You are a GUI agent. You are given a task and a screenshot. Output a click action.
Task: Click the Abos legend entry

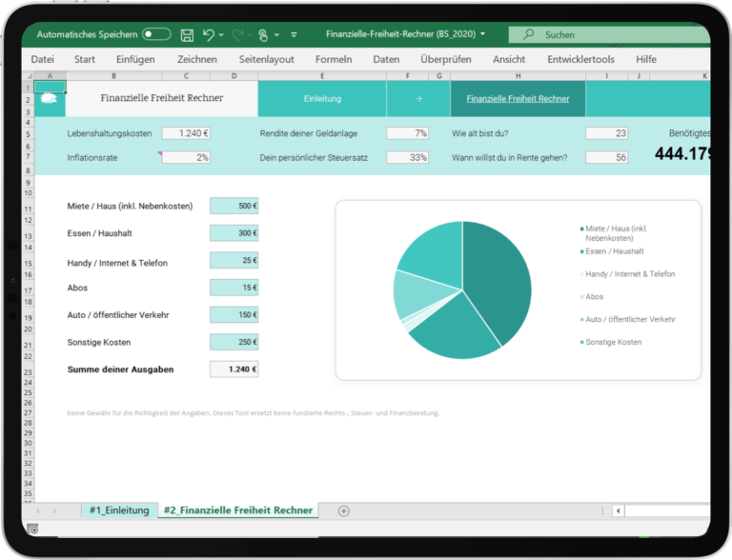[592, 296]
